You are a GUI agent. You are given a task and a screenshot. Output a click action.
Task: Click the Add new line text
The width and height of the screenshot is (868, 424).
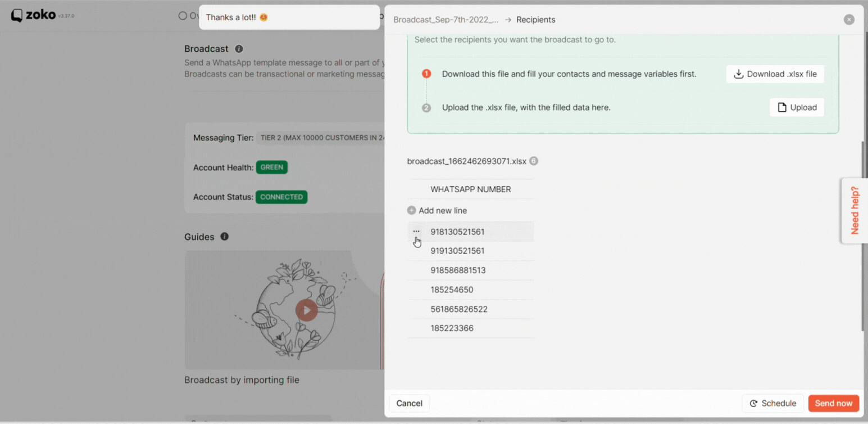click(x=443, y=210)
